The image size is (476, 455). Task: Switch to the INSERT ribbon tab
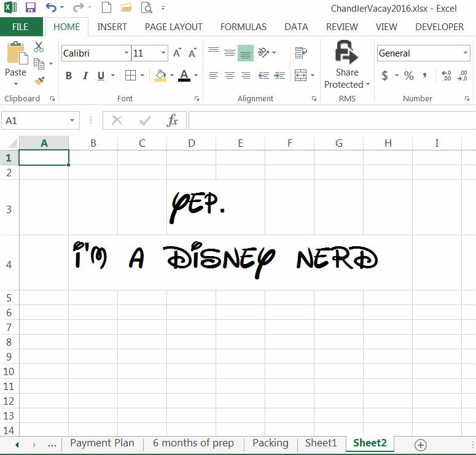(112, 27)
